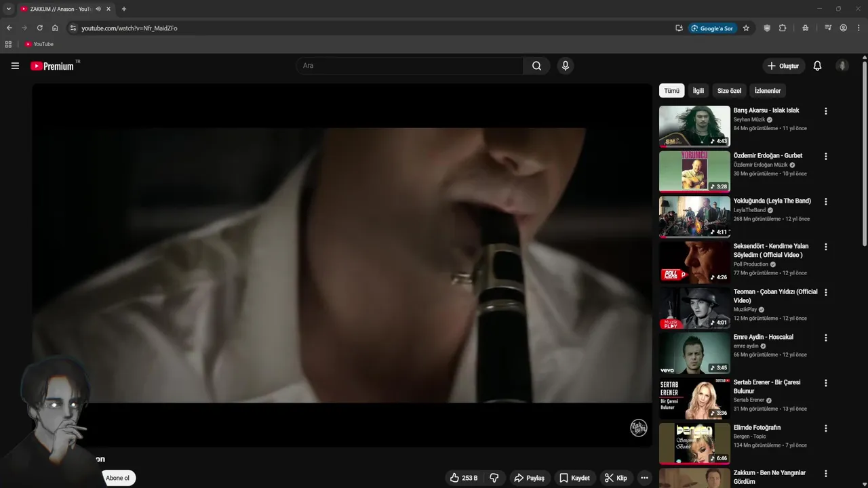The image size is (868, 488).
Task: Click the Kaydet save button
Action: coord(574,478)
